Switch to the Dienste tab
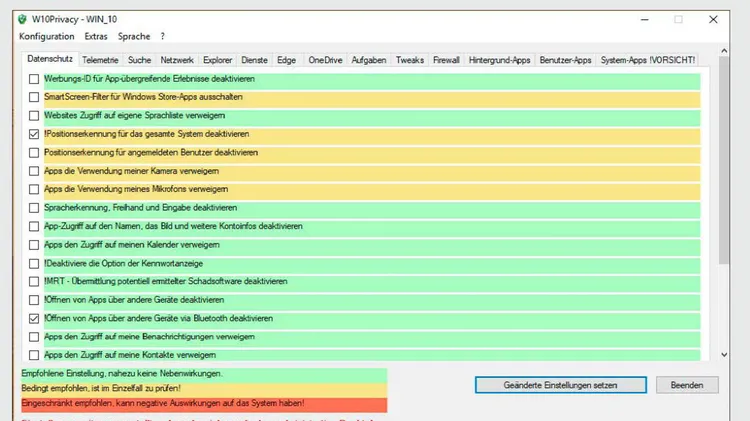The width and height of the screenshot is (750, 421). tap(254, 60)
